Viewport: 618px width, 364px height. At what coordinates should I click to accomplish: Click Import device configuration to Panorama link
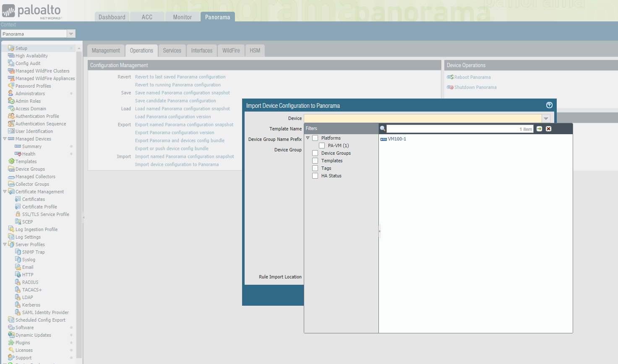tap(177, 164)
